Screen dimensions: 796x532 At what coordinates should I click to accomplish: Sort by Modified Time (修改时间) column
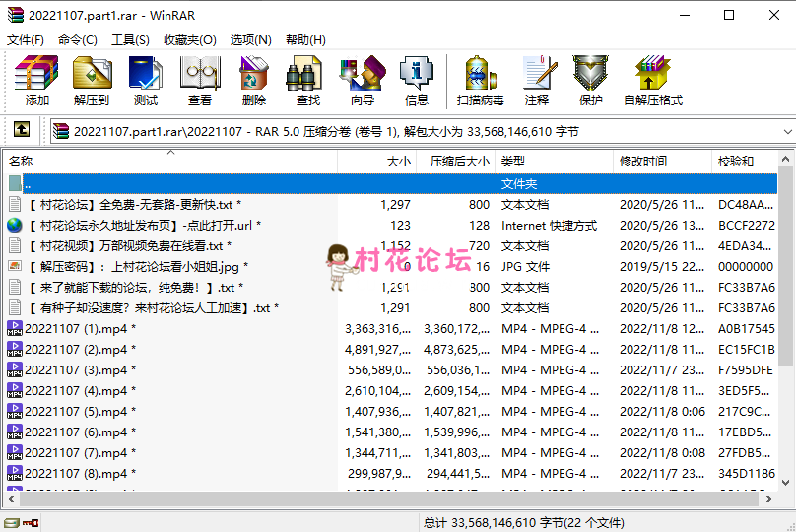click(x=642, y=162)
